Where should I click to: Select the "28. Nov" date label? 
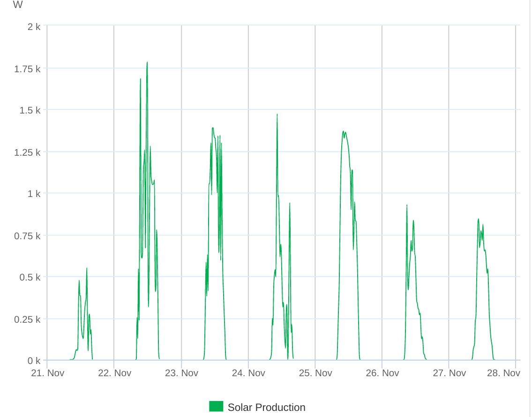click(503, 373)
